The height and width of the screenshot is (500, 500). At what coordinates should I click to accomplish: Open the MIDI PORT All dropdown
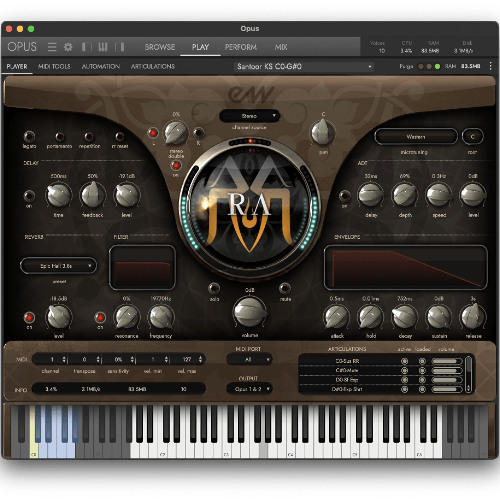coord(249,359)
